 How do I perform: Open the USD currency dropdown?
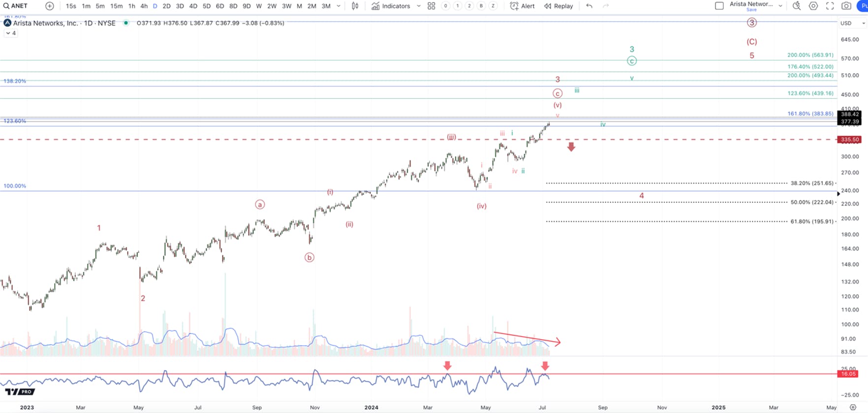(x=853, y=23)
